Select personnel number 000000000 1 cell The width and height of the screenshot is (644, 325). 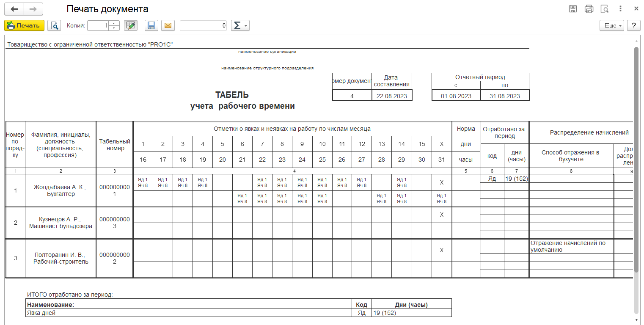(115, 191)
